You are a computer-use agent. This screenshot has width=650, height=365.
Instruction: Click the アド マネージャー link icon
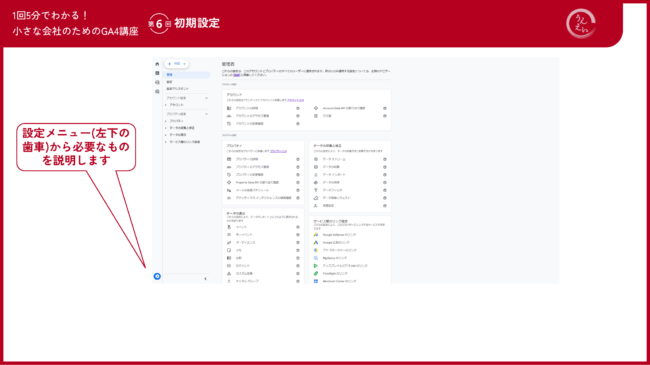coord(316,250)
